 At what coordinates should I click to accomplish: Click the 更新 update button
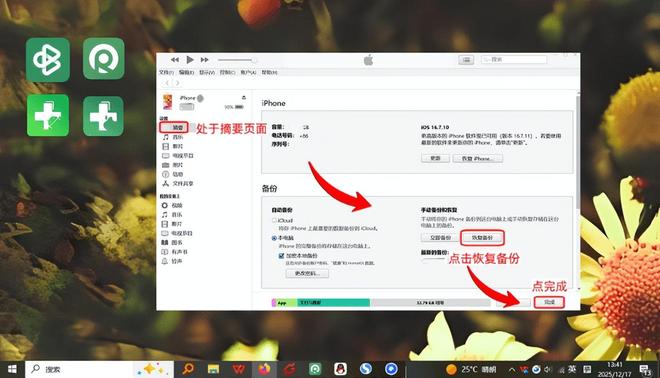pos(435,158)
